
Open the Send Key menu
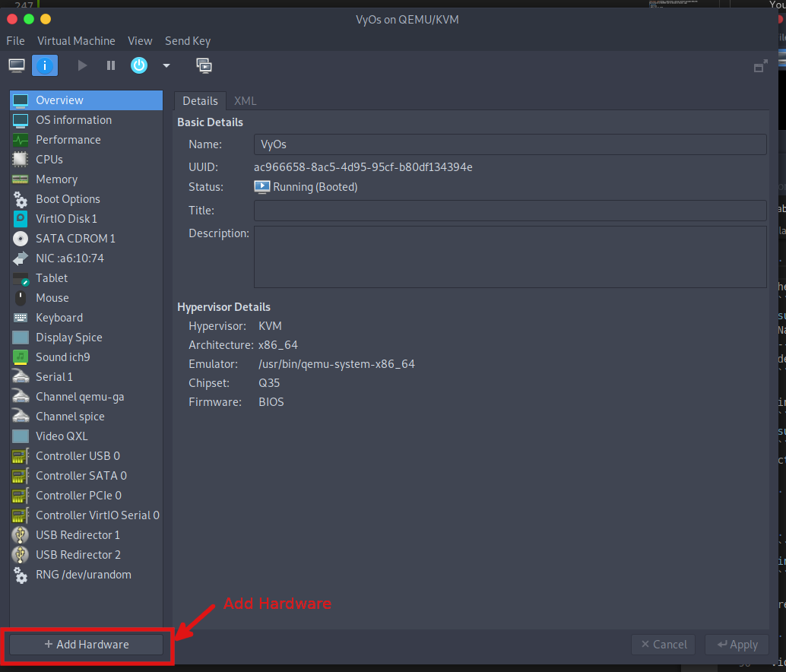[188, 41]
